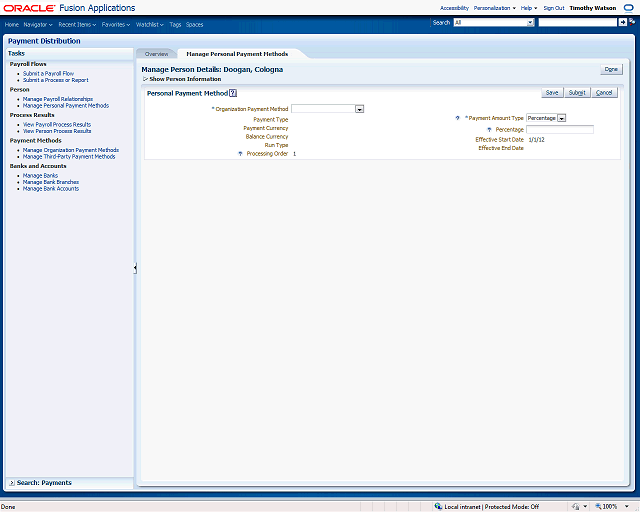The image size is (640, 512).
Task: Click the search go arrow icon
Action: click(622, 22)
